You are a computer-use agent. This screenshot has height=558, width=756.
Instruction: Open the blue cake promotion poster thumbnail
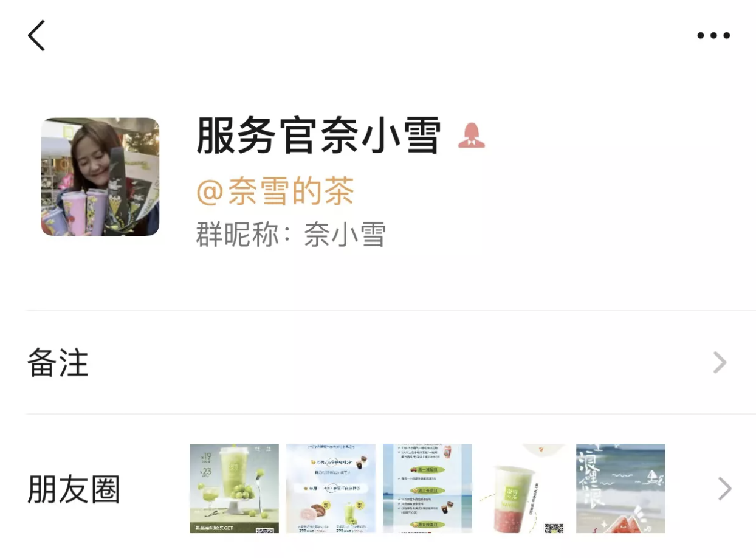pos(331,489)
